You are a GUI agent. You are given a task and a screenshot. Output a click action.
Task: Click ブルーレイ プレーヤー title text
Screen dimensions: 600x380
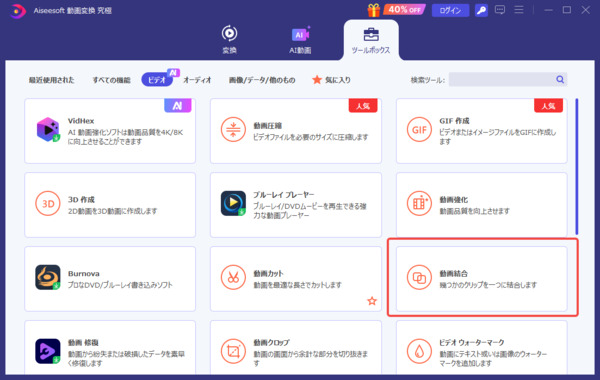tap(284, 195)
